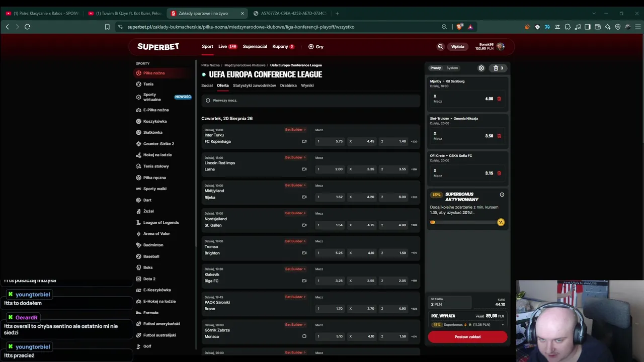
Task: Switch to Drabinka tab
Action: point(288,85)
